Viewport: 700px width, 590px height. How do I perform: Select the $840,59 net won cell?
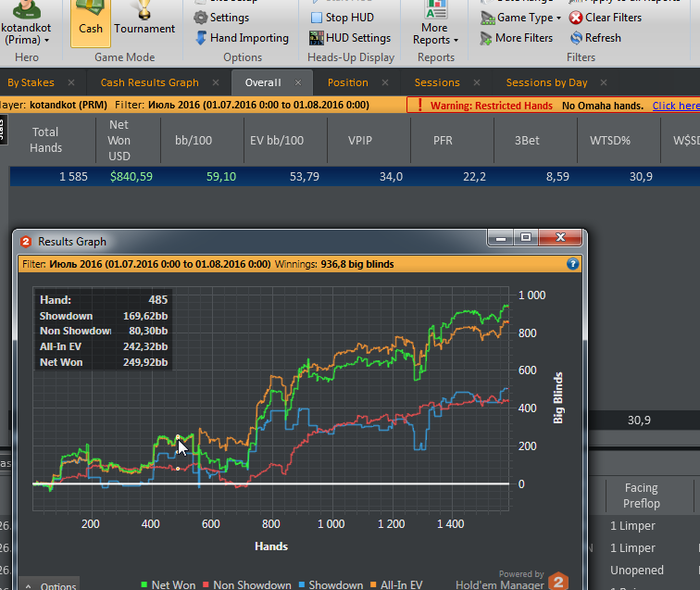click(131, 177)
